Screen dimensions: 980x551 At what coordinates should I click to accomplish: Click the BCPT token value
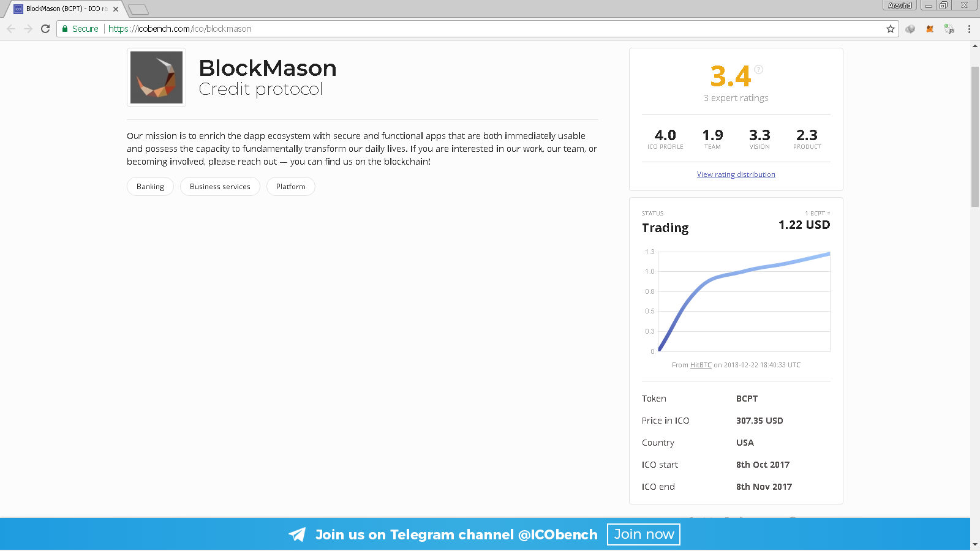[x=747, y=399]
